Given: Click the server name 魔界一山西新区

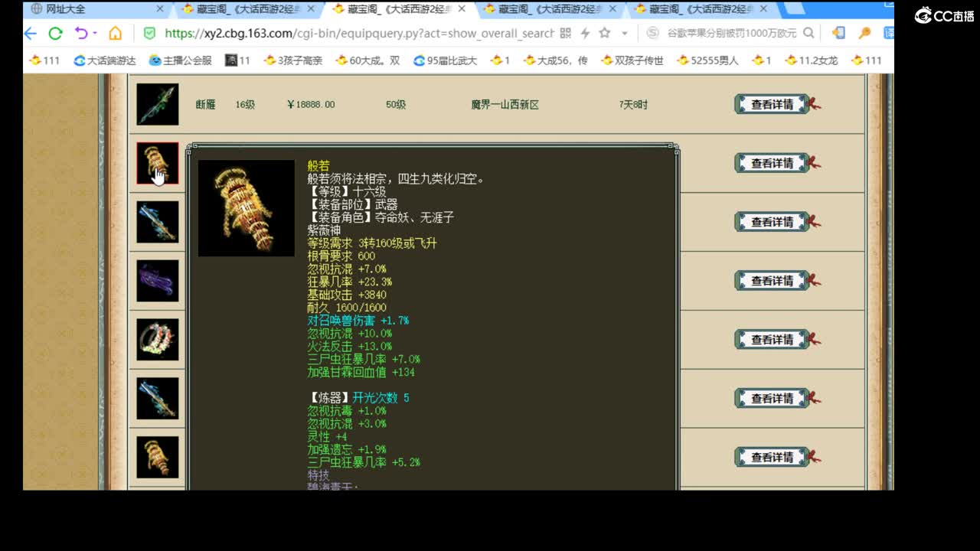Looking at the screenshot, I should click(505, 105).
